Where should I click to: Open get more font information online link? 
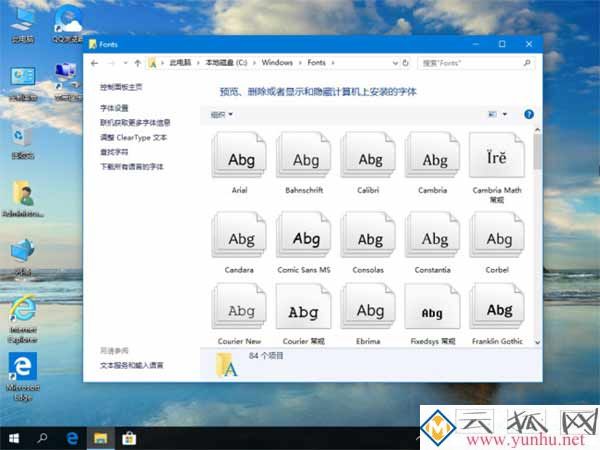135,123
